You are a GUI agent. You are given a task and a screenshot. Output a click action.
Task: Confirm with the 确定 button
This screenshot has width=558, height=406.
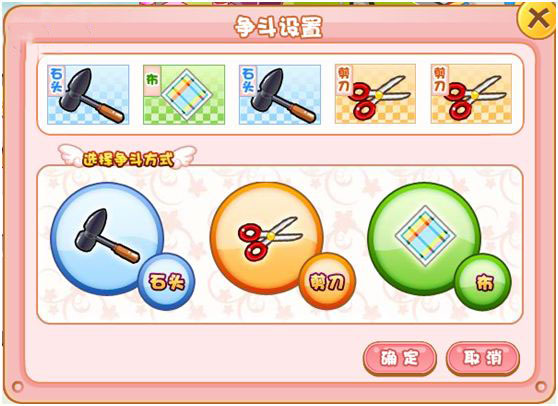(x=400, y=358)
